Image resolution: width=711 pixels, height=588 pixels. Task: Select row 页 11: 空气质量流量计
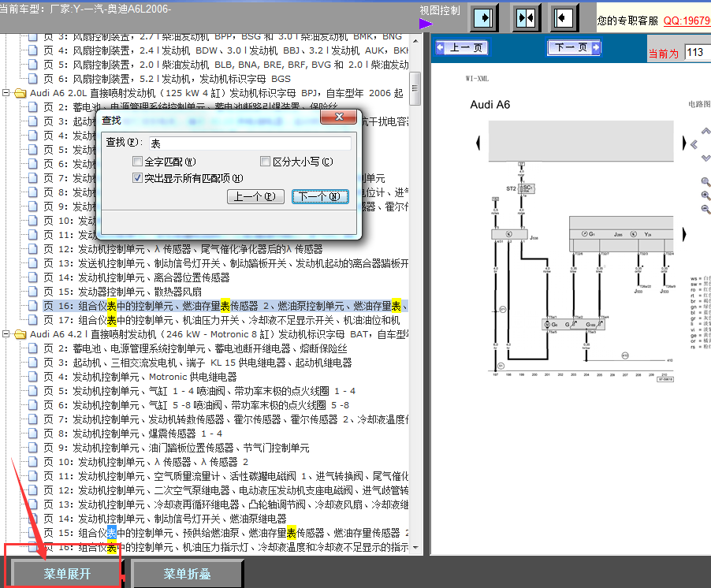(x=225, y=476)
